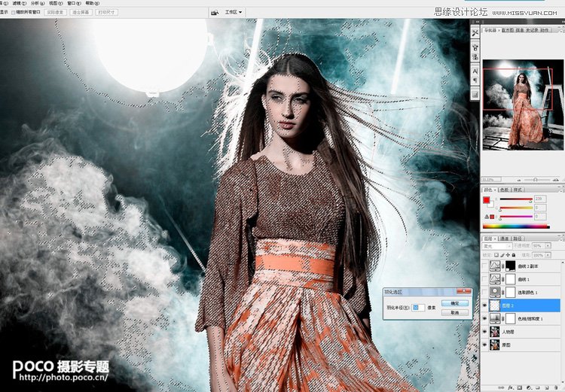This screenshot has width=565, height=392.
Task: Switch to the 路径 (Paths) tab
Action: tap(517, 239)
